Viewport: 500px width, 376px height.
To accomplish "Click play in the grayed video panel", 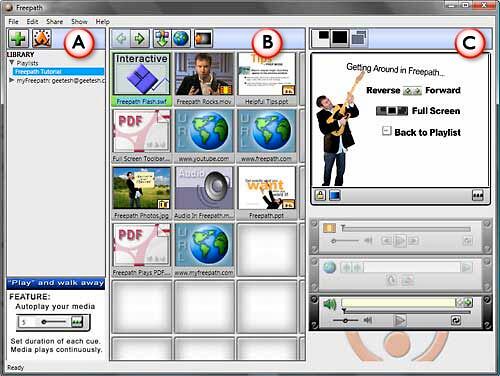I will click(400, 241).
